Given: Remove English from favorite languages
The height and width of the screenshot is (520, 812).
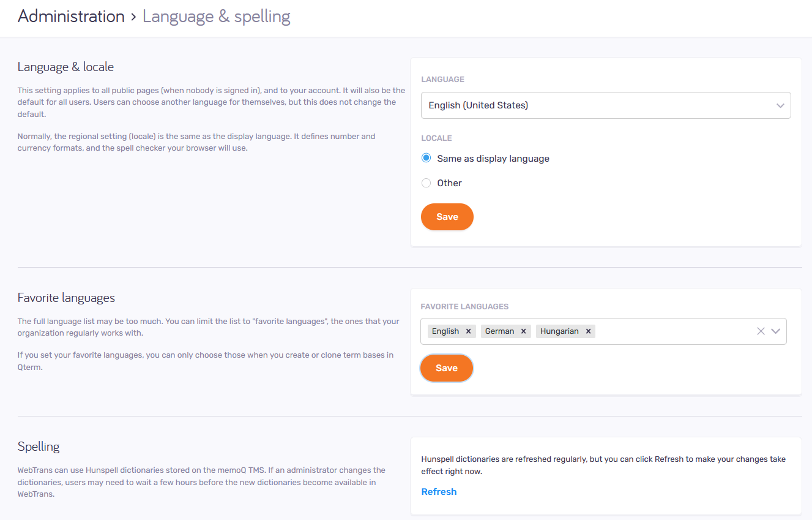Looking at the screenshot, I should point(468,331).
